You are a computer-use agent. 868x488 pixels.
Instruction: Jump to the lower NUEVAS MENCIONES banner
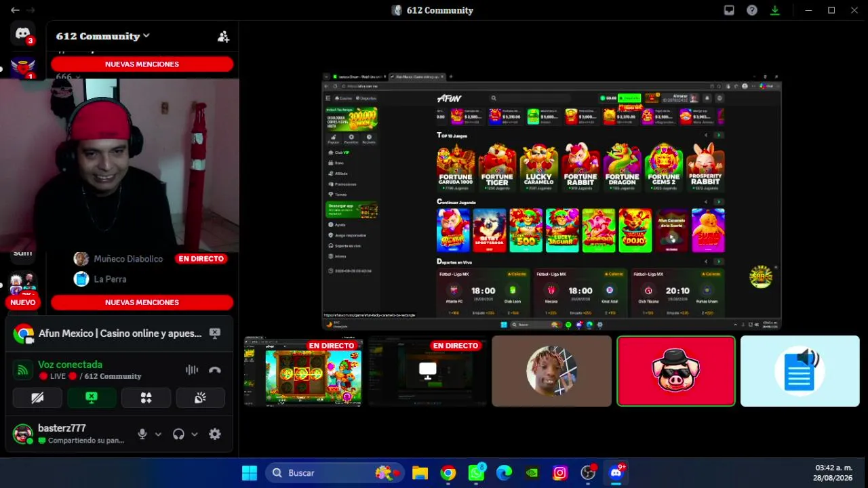pyautogui.click(x=142, y=302)
